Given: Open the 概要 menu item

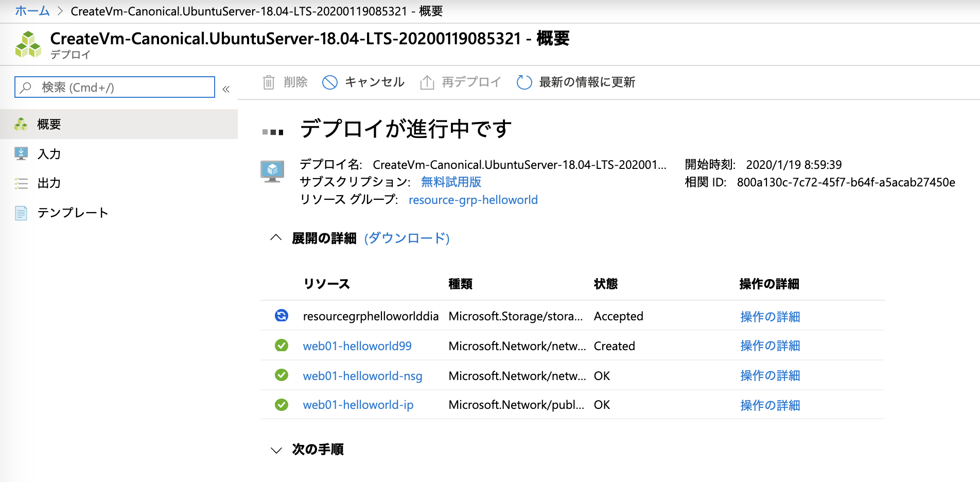Looking at the screenshot, I should pyautogui.click(x=119, y=124).
